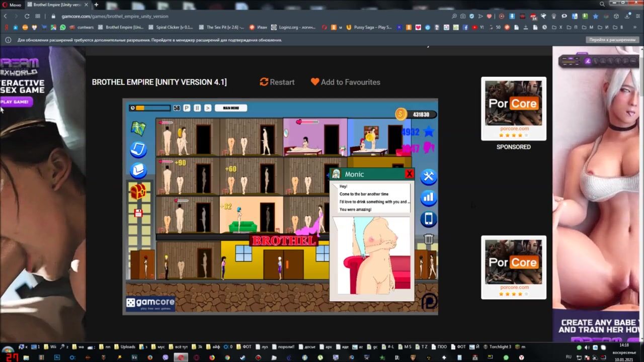Screen dimensions: 644x362
Task: Click the cuntwars bookmark
Action: click(x=82, y=27)
